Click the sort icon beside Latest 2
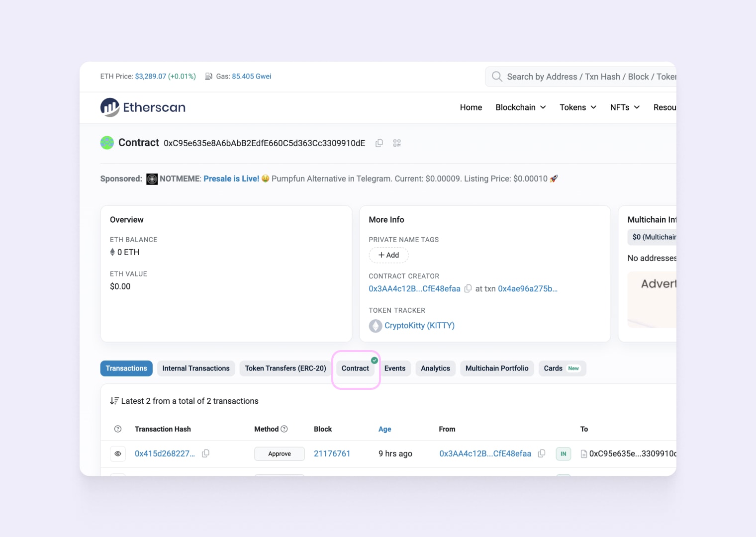This screenshot has height=537, width=756. pyautogui.click(x=114, y=401)
